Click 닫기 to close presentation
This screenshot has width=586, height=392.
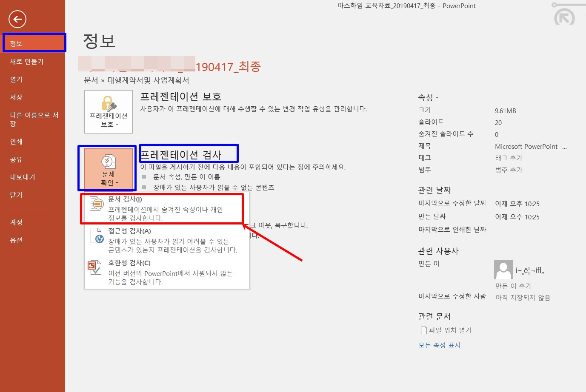[32, 195]
